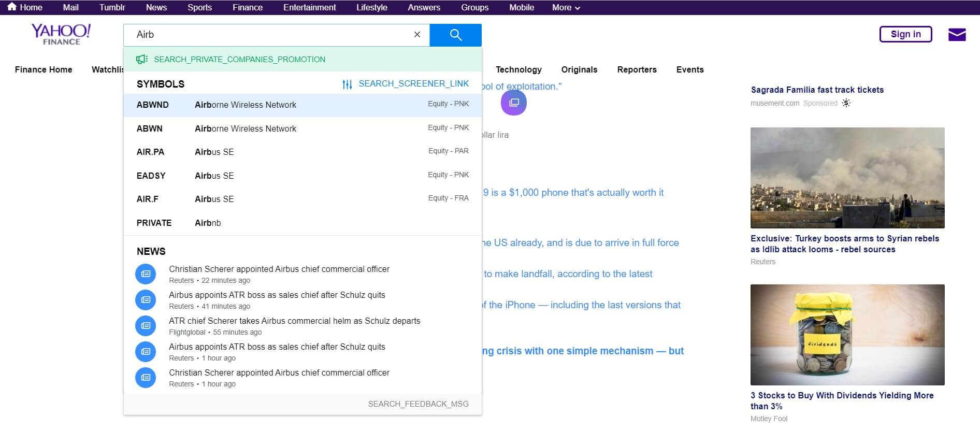
Task: Click the Home icon in the top bar
Action: pos(12,7)
